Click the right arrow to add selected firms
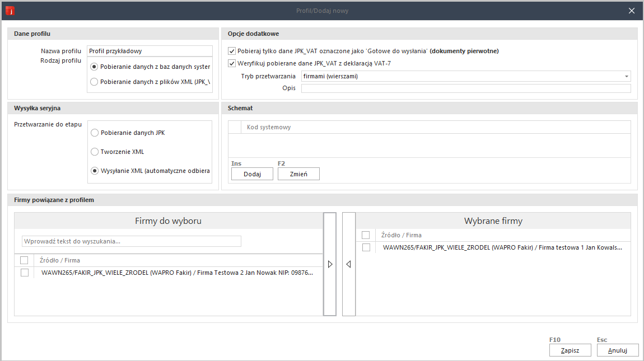644x361 pixels. pos(330,264)
